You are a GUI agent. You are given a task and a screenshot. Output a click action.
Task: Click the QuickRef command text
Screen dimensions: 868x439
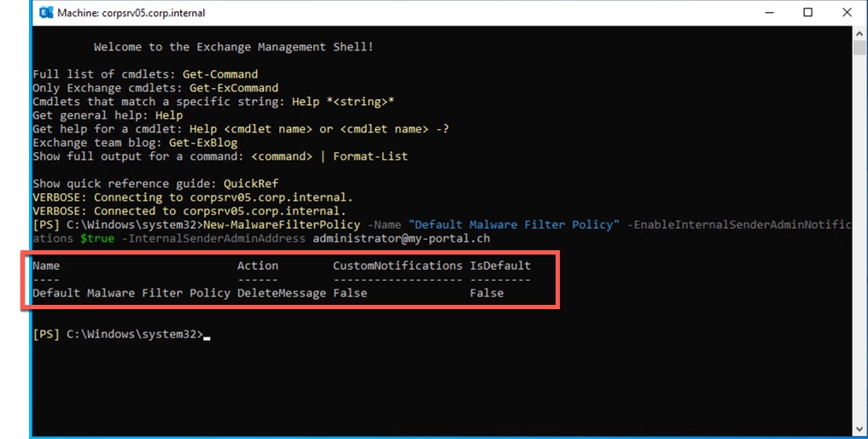point(250,184)
